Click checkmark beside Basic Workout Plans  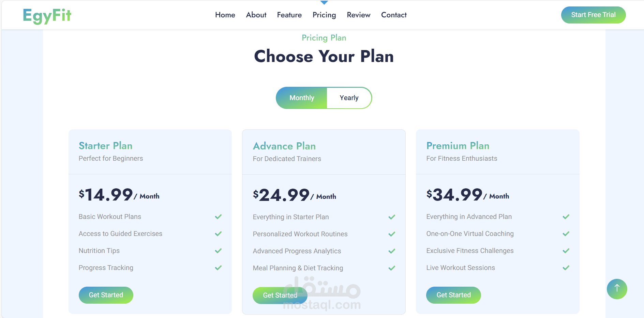point(218,217)
